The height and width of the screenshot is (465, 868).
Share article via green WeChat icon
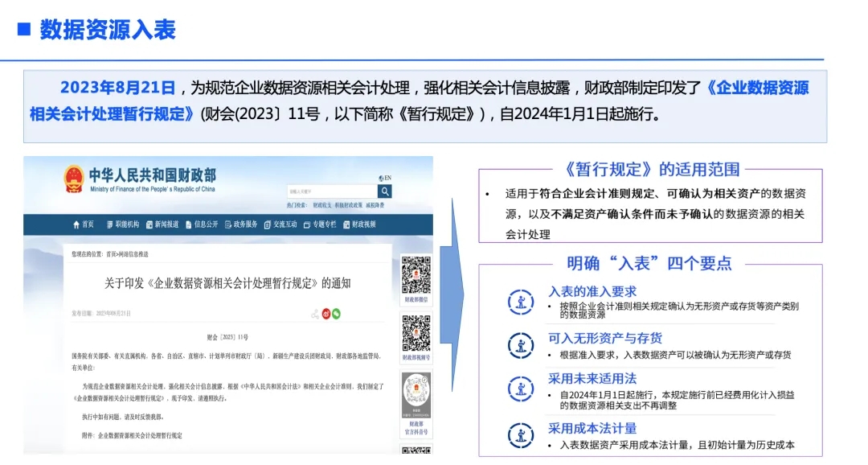(336, 315)
